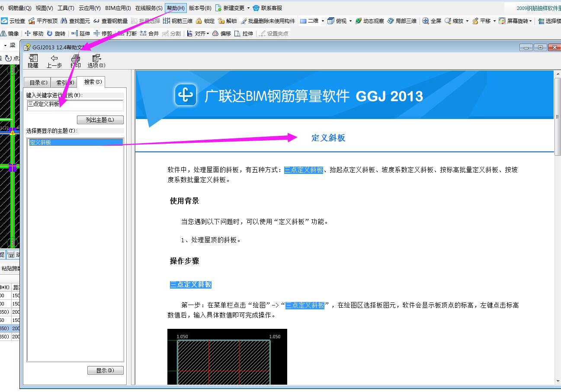Click the sloped slab example illustration
Viewport: 561px width, 392px height.
[x=227, y=357]
